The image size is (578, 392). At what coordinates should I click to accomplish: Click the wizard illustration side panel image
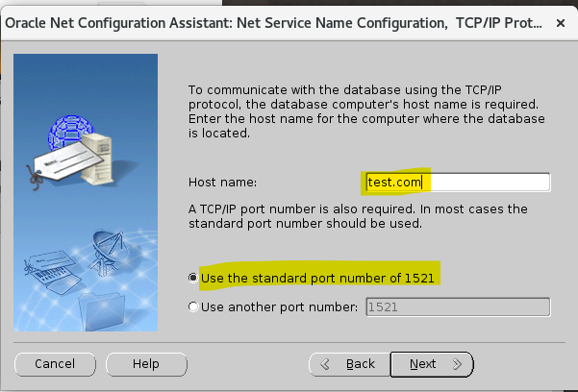point(86,192)
